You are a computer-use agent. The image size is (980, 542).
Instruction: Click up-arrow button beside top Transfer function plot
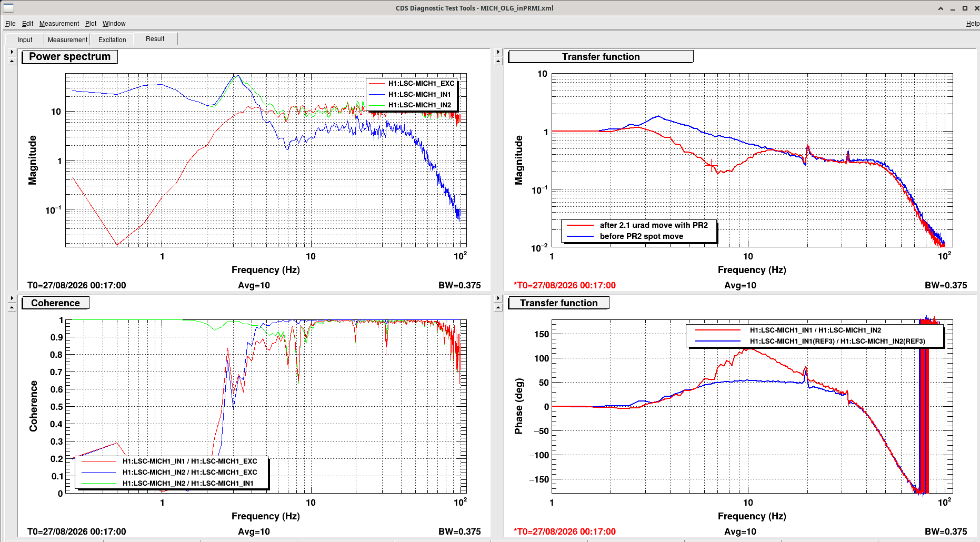click(498, 61)
